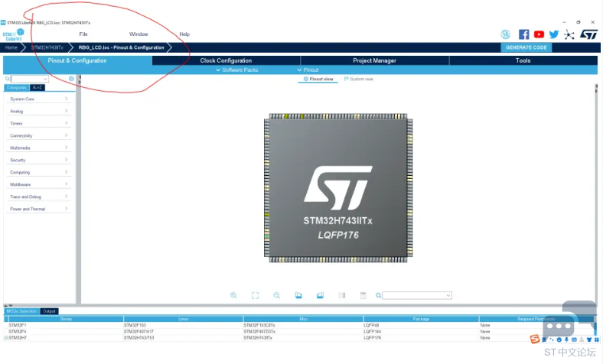Expand the Middleware category
The width and height of the screenshot is (603, 364).
tap(39, 184)
